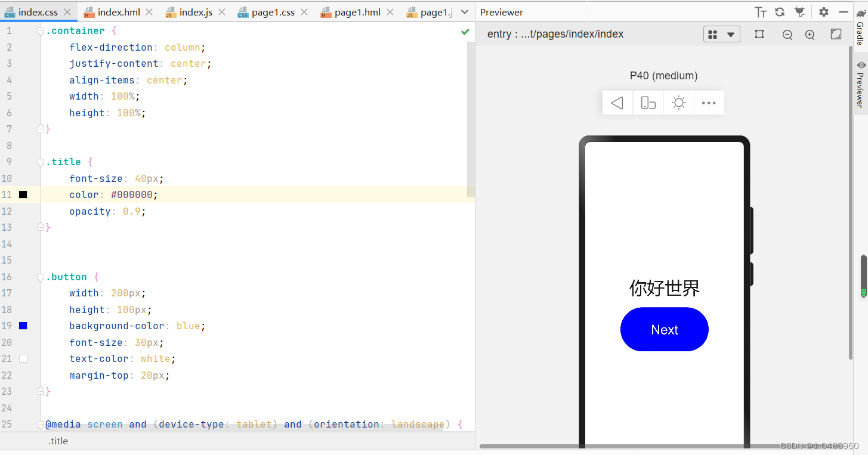The height and width of the screenshot is (455, 868).
Task: Collapse the .container rule block
Action: click(x=41, y=31)
